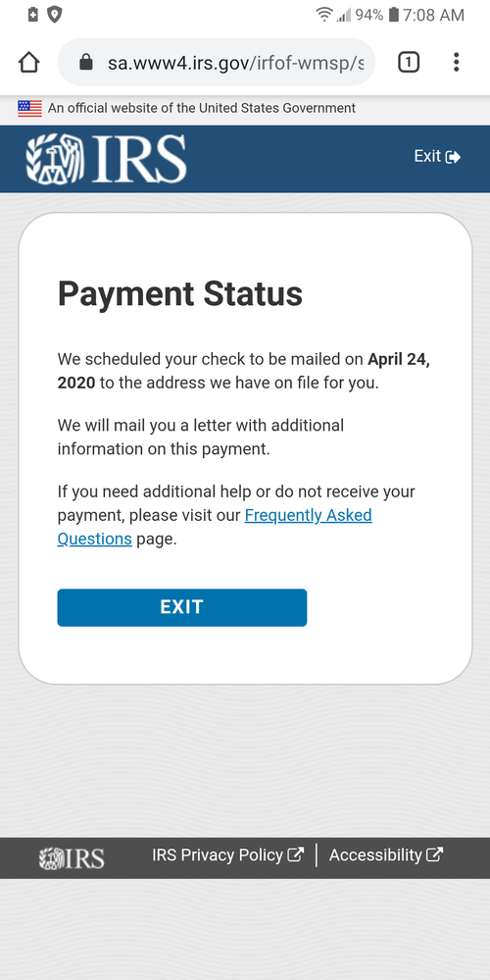The height and width of the screenshot is (980, 490).
Task: Open the IRS Privacy Policy link
Action: click(227, 855)
